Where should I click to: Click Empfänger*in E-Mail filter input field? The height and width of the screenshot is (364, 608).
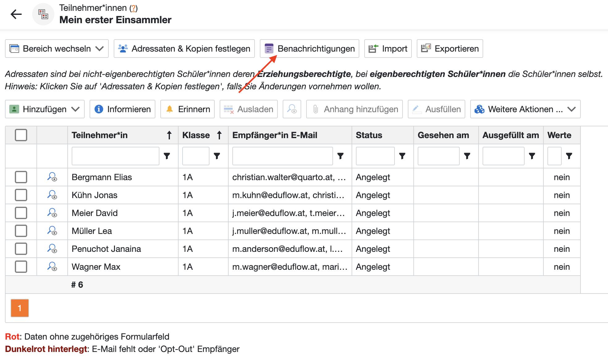282,156
